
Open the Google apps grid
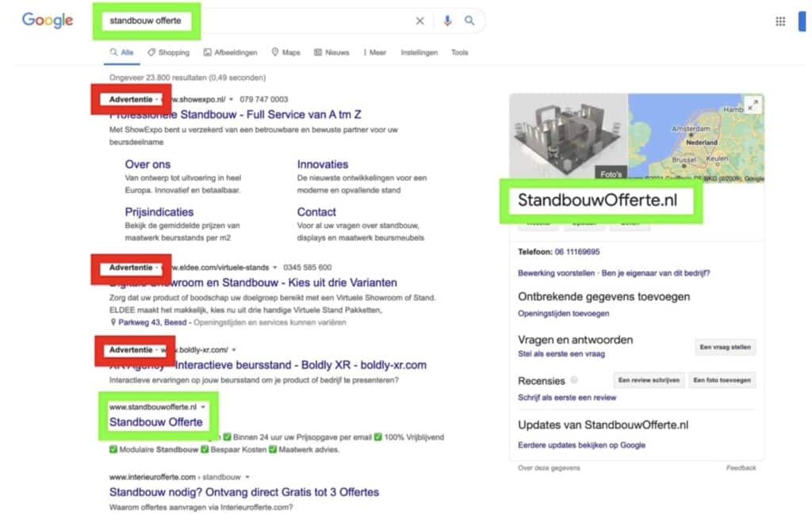(780, 21)
